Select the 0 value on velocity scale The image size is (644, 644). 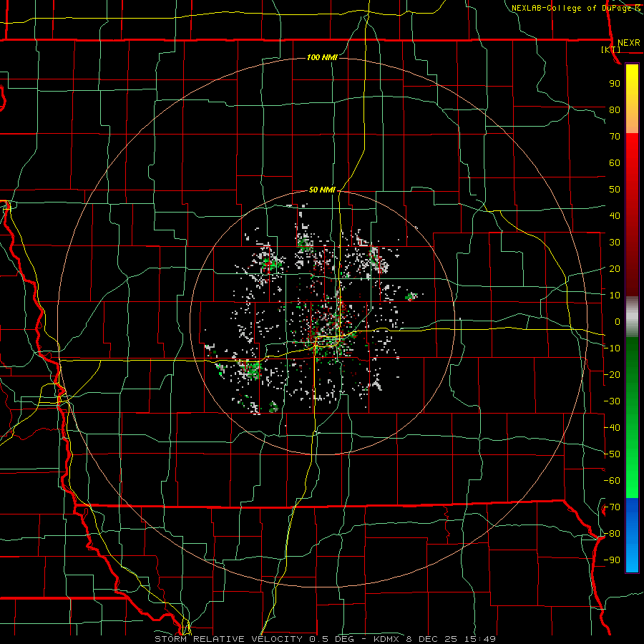(618, 321)
